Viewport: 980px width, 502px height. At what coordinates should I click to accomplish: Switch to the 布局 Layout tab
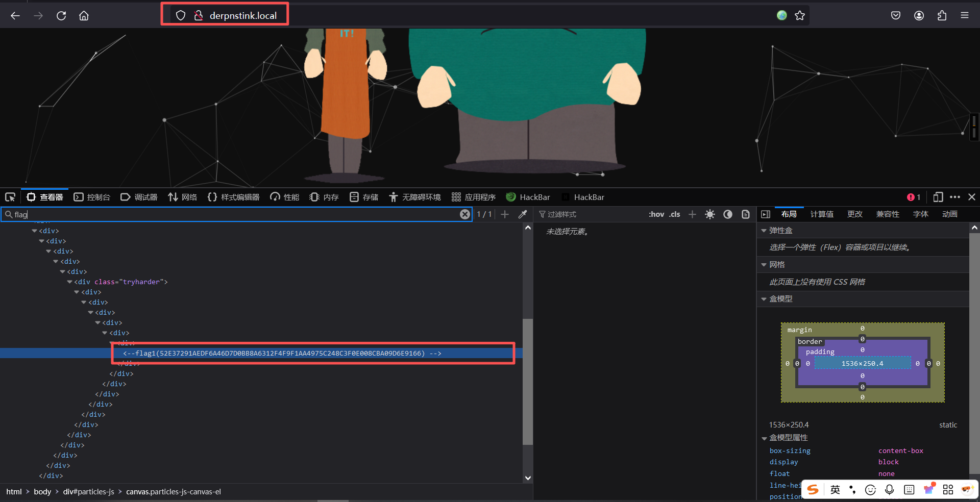[x=789, y=214]
